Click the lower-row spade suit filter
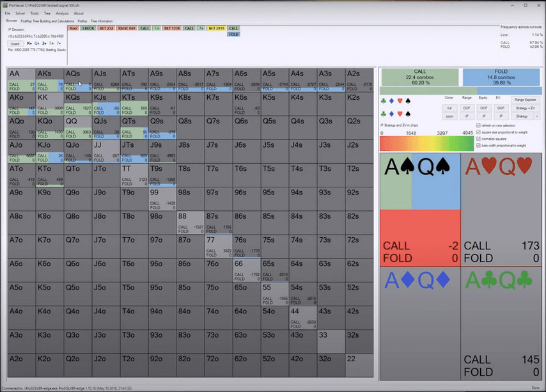Viewport: 546px width, 392px height. point(408,114)
